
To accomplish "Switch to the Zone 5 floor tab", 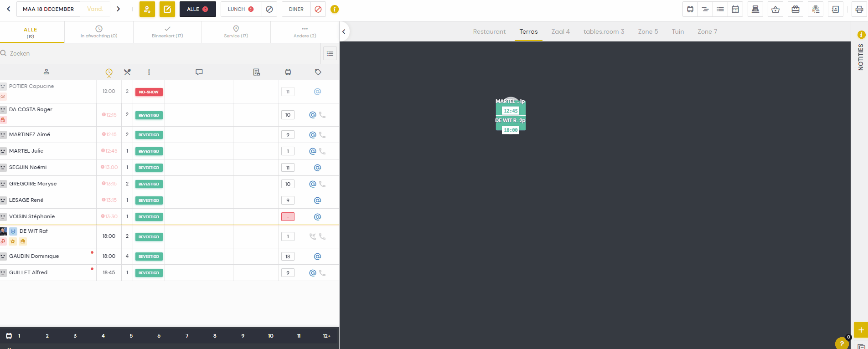I will click(x=648, y=31).
